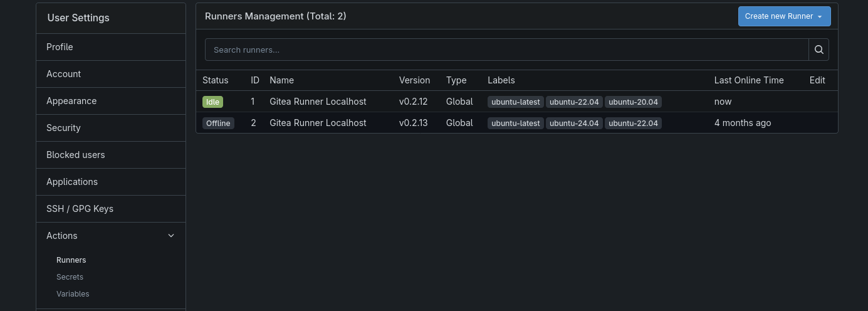Open Variables under Actions

point(73,294)
